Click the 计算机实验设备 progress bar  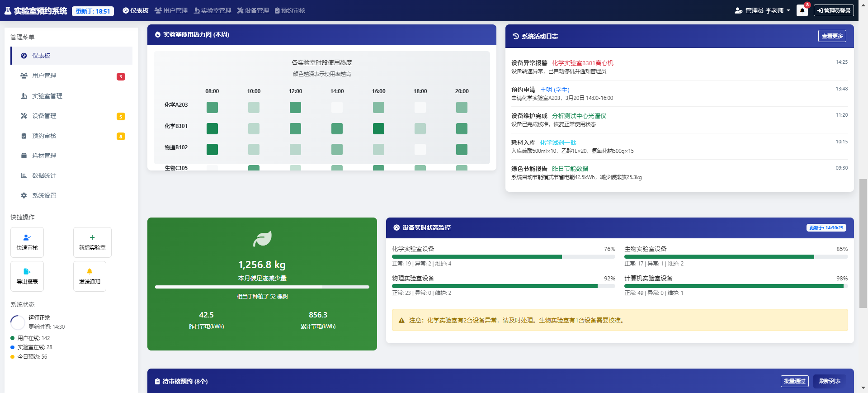pos(736,286)
